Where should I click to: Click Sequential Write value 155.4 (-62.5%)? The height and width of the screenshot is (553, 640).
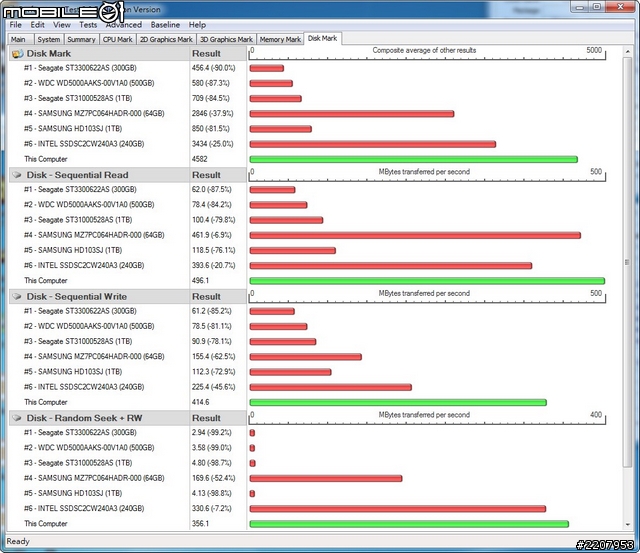213,357
